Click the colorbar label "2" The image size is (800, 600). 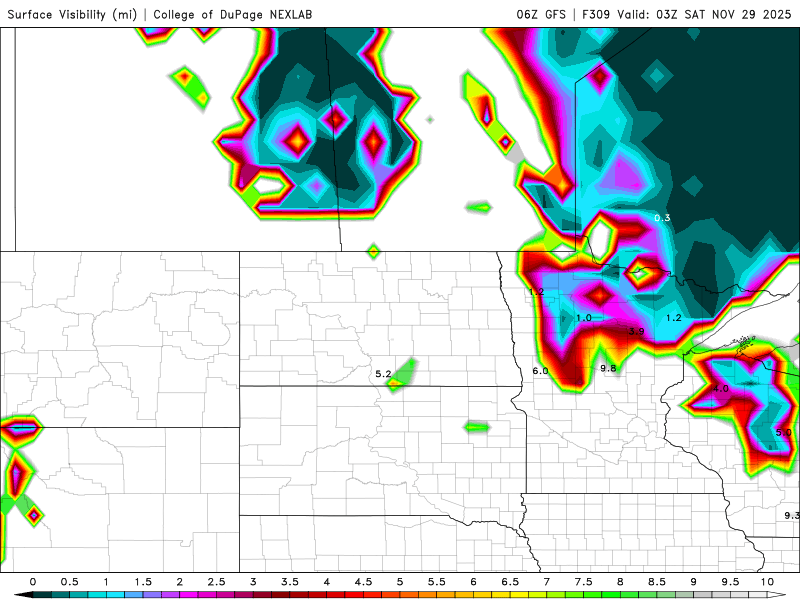coord(180,582)
